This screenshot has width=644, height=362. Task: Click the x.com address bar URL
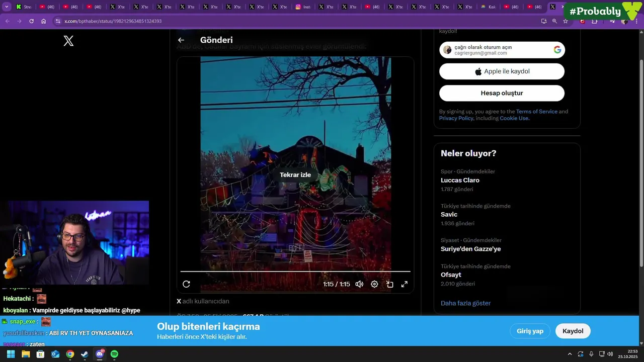point(113,21)
